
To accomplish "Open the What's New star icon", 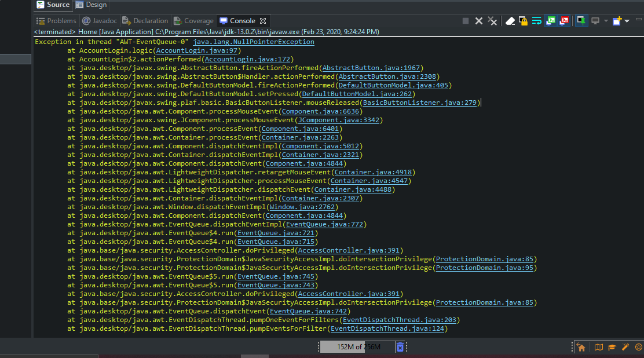I will point(639,348).
